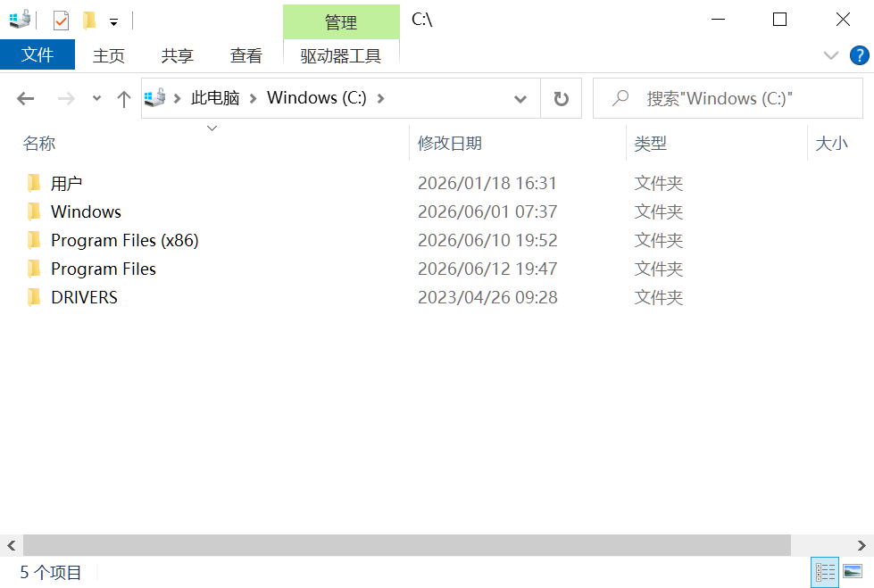Viewport: 874px width, 588px height.
Task: Go up one level with up arrow
Action: click(x=124, y=99)
